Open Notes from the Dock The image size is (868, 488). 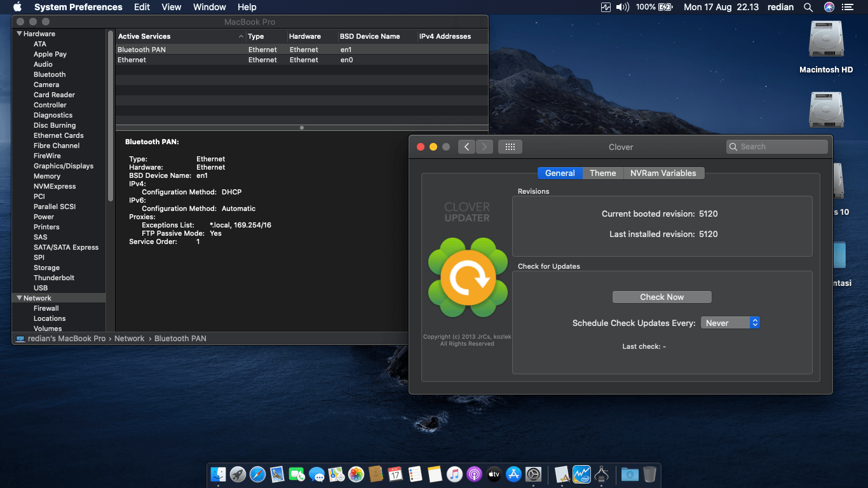click(x=435, y=474)
